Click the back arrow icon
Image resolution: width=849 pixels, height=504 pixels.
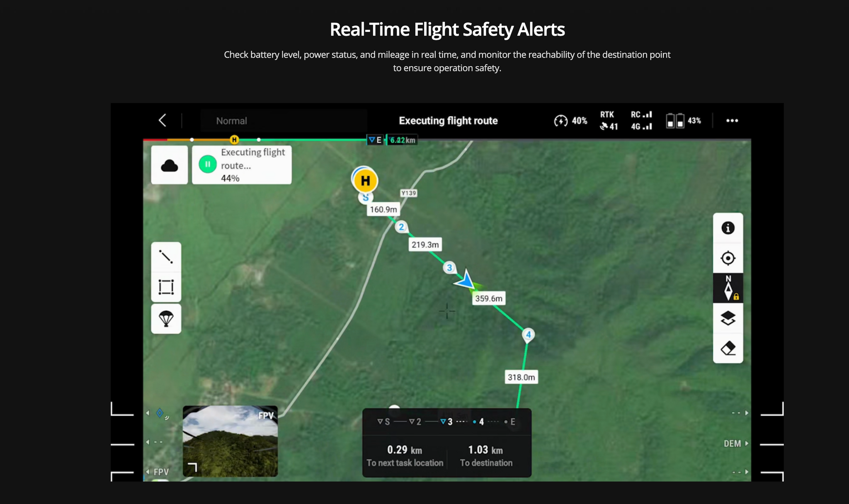coord(163,121)
